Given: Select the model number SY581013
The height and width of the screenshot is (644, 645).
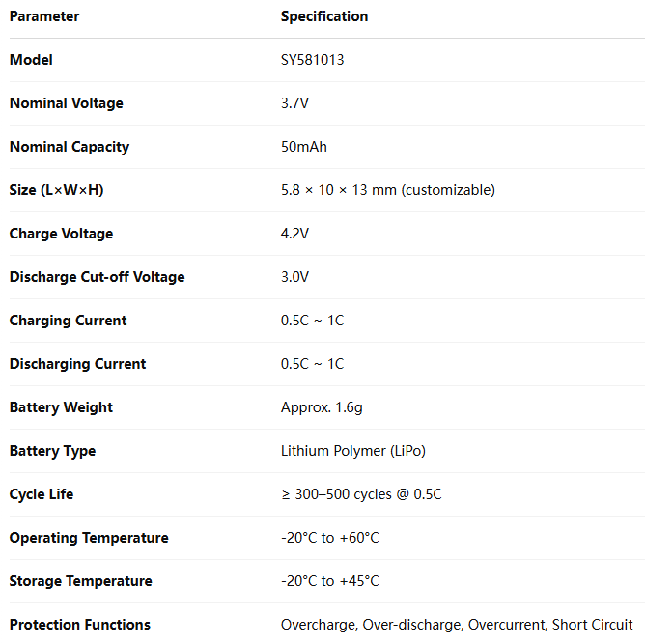Looking at the screenshot, I should (312, 60).
